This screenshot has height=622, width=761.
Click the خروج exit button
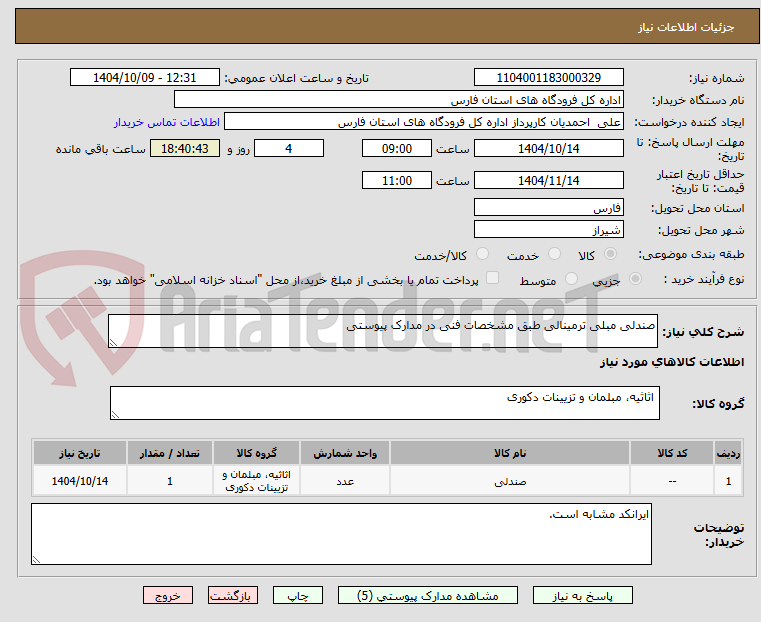click(x=168, y=595)
